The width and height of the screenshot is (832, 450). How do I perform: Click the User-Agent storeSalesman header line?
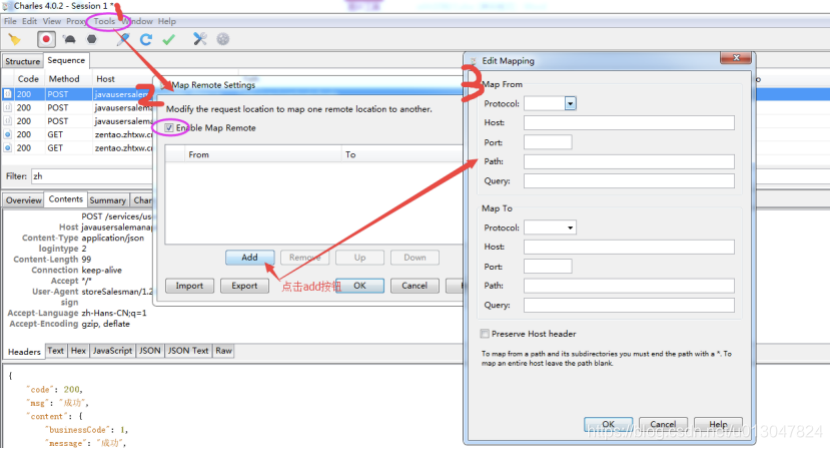pos(92,291)
